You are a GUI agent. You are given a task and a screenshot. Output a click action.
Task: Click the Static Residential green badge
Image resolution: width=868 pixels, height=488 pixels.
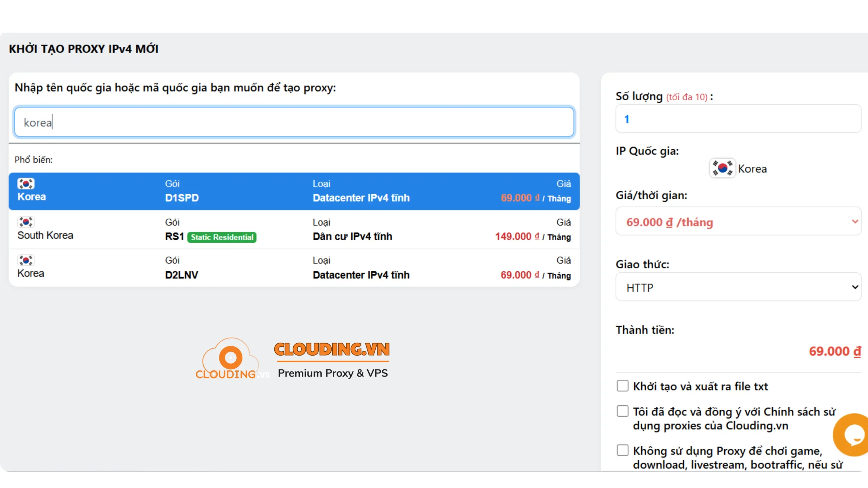click(222, 237)
